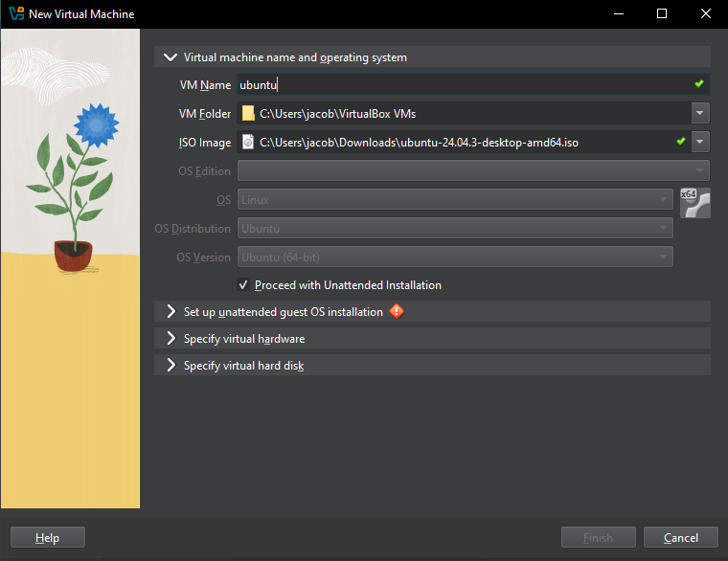This screenshot has width=728, height=561.
Task: Click green checkmark in VM Name field
Action: pyautogui.click(x=699, y=84)
